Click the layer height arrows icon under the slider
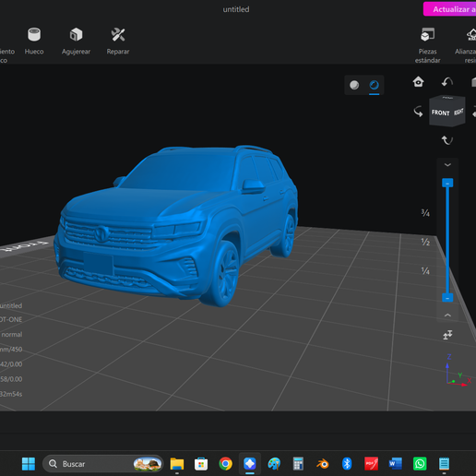 447,335
